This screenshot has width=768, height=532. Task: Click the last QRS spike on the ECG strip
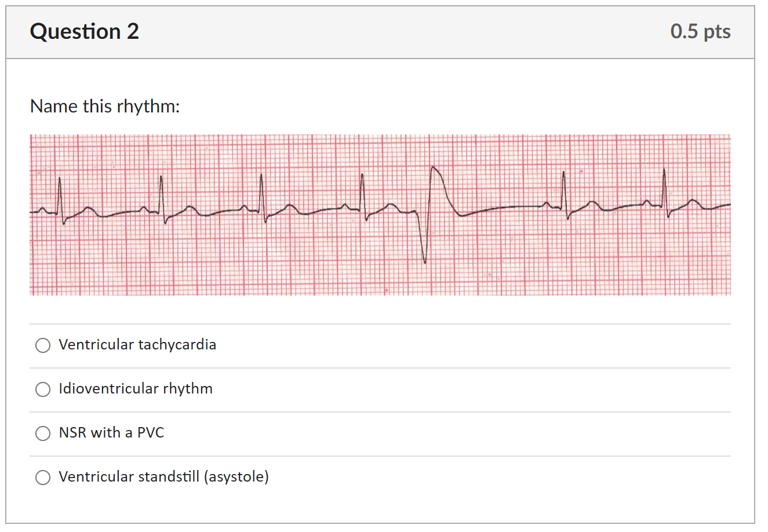(665, 194)
